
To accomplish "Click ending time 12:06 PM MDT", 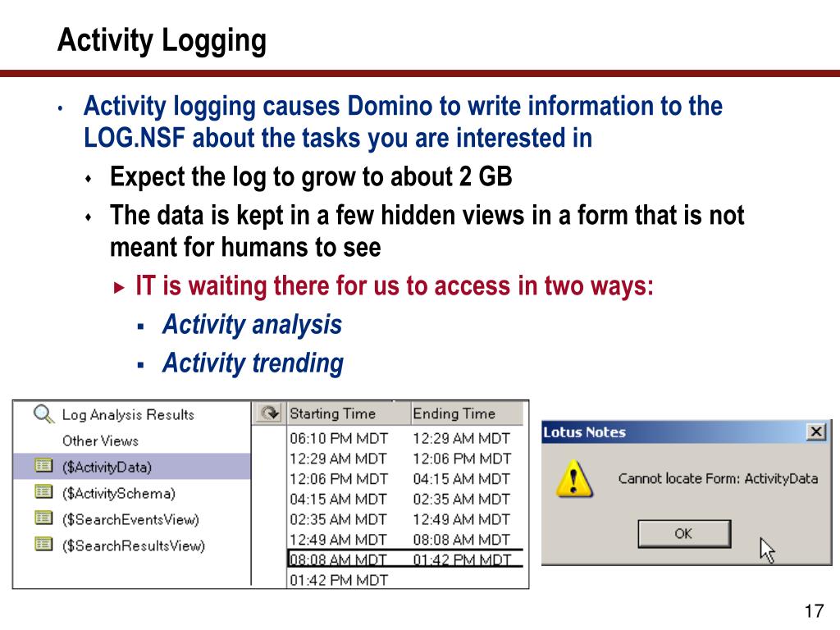I will tap(462, 459).
